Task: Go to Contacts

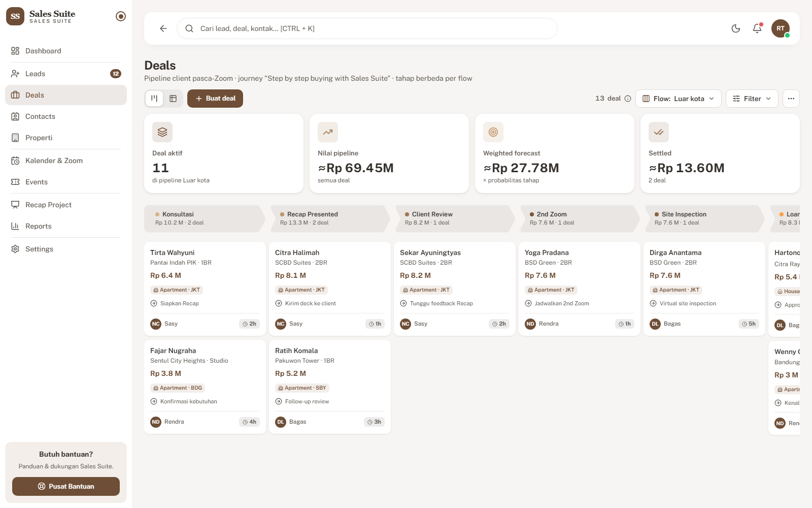Action: coord(66,116)
